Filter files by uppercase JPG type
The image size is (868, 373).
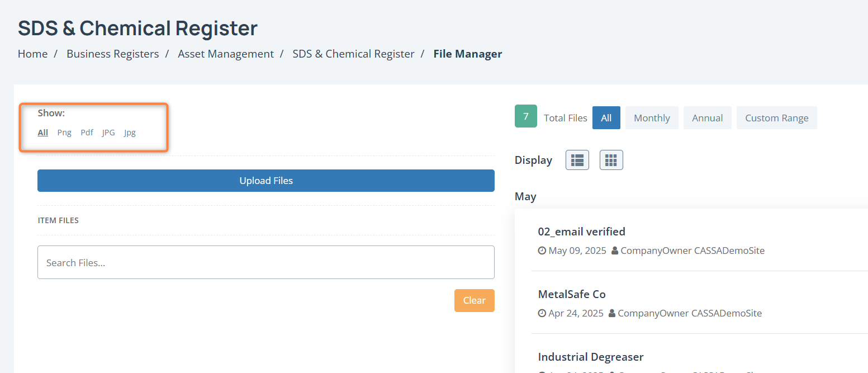tap(108, 133)
